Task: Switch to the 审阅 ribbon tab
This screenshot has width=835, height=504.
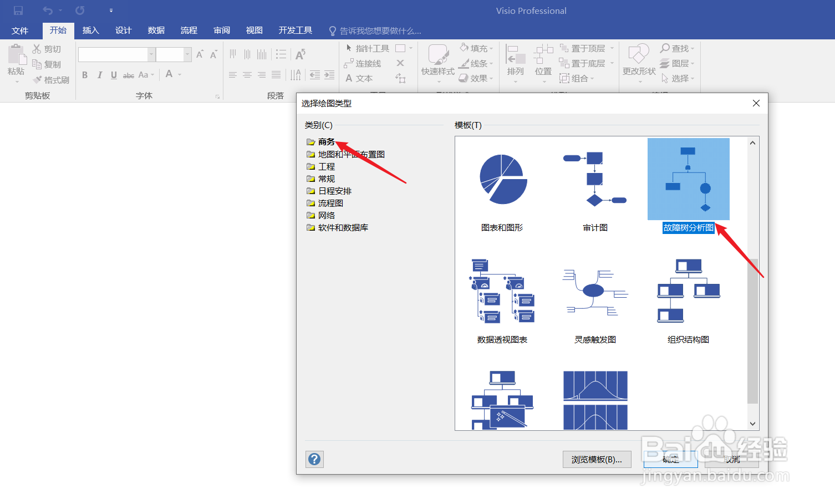Action: (221, 30)
